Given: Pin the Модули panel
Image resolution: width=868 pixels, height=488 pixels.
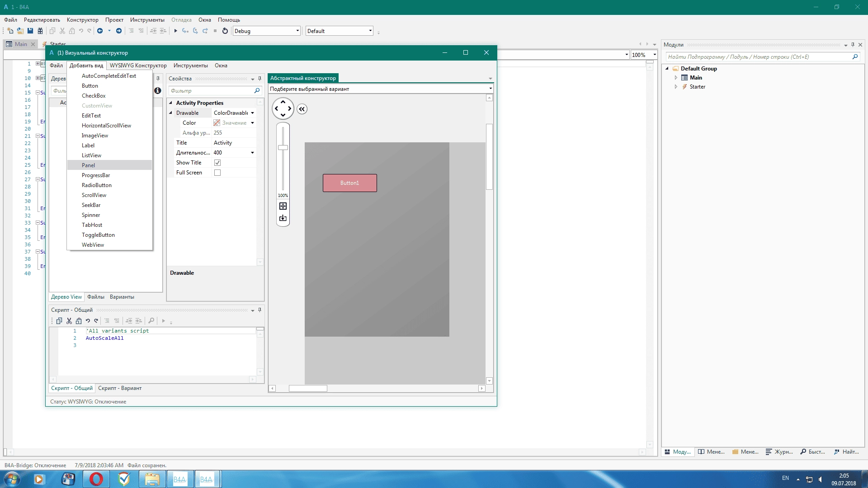Looking at the screenshot, I should (x=853, y=45).
